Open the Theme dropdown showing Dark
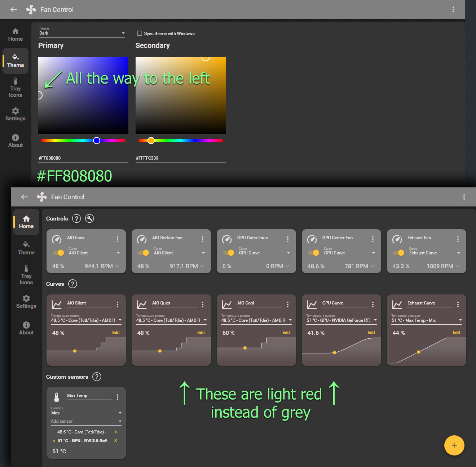The image size is (476, 467). (x=81, y=33)
